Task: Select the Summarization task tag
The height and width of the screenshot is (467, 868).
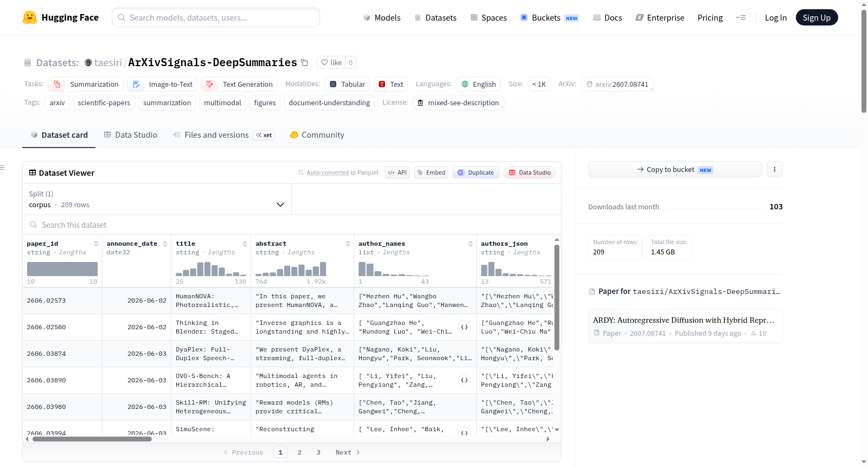Action: pyautogui.click(x=86, y=85)
